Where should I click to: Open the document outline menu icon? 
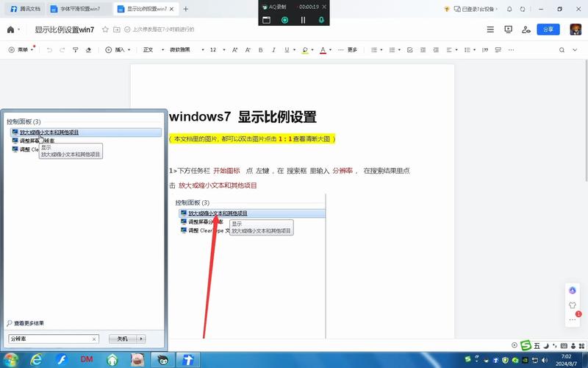(490, 29)
